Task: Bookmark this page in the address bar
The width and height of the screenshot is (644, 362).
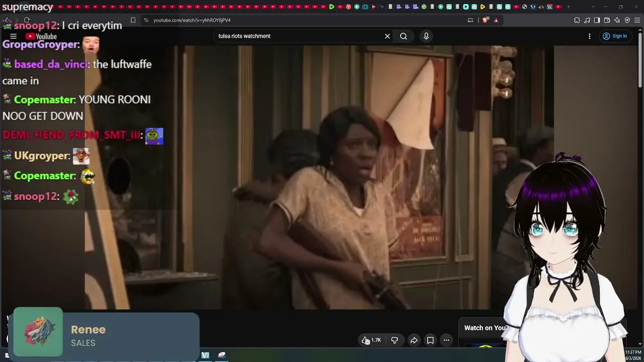Action: (133, 20)
